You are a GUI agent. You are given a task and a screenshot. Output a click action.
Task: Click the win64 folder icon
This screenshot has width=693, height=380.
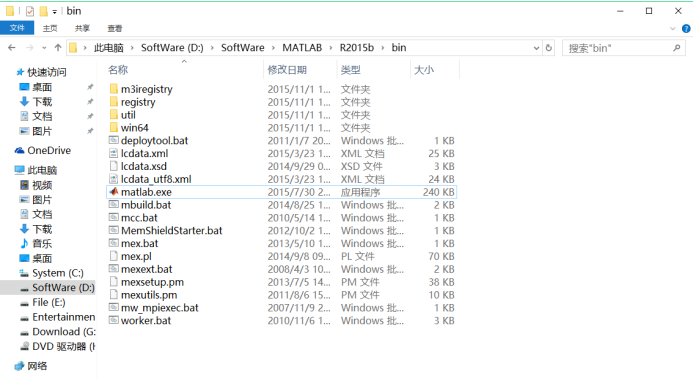(x=114, y=127)
